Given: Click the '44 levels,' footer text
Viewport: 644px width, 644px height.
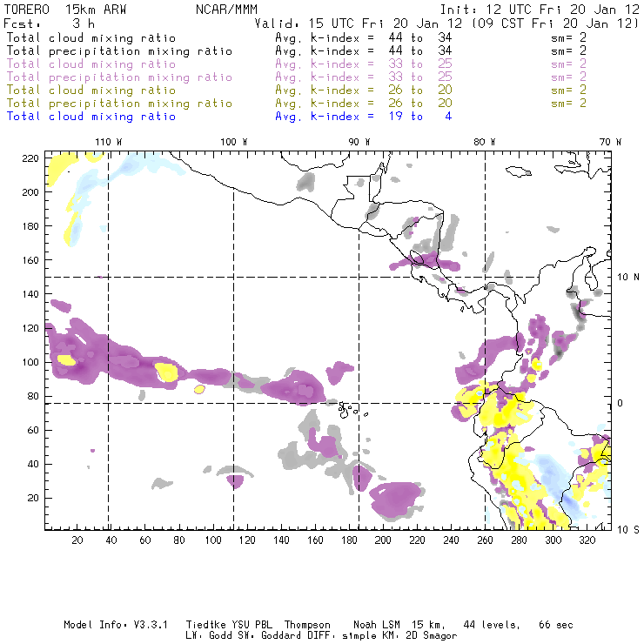Looking at the screenshot, I should (x=492, y=625).
